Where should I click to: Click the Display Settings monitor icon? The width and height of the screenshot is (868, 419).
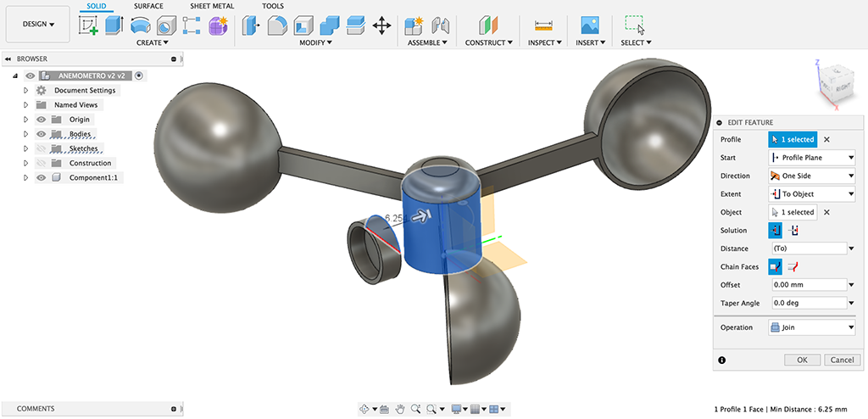click(457, 409)
